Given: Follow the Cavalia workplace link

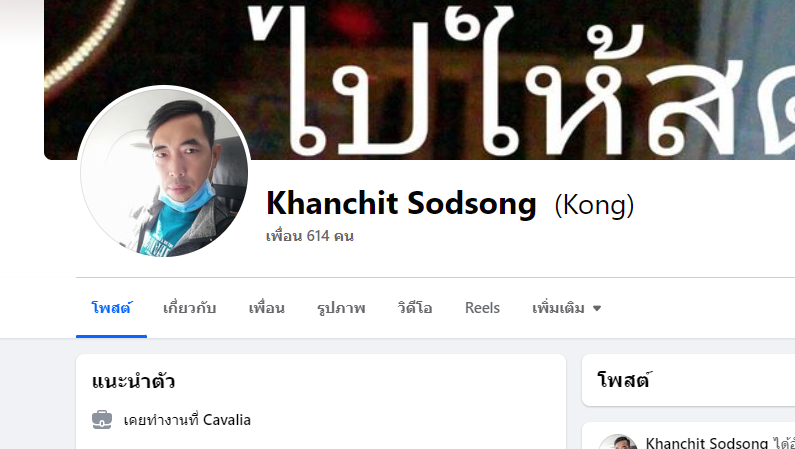Looking at the screenshot, I should click(x=227, y=420).
